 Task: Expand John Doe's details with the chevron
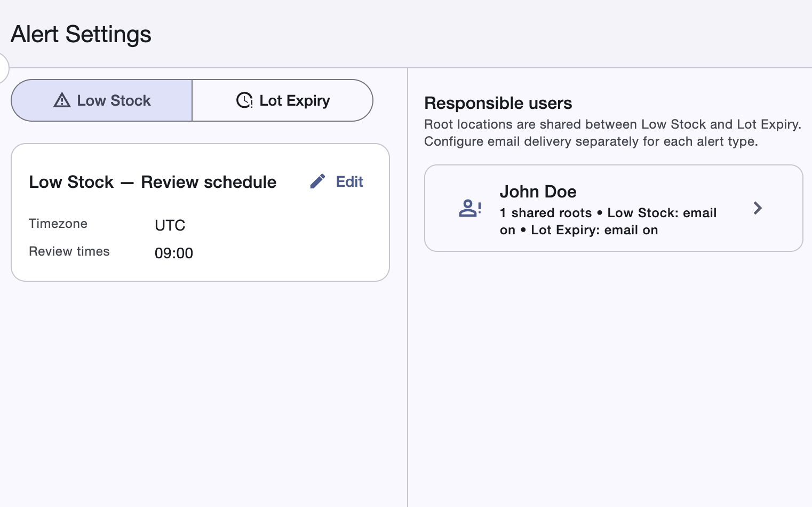pyautogui.click(x=758, y=208)
